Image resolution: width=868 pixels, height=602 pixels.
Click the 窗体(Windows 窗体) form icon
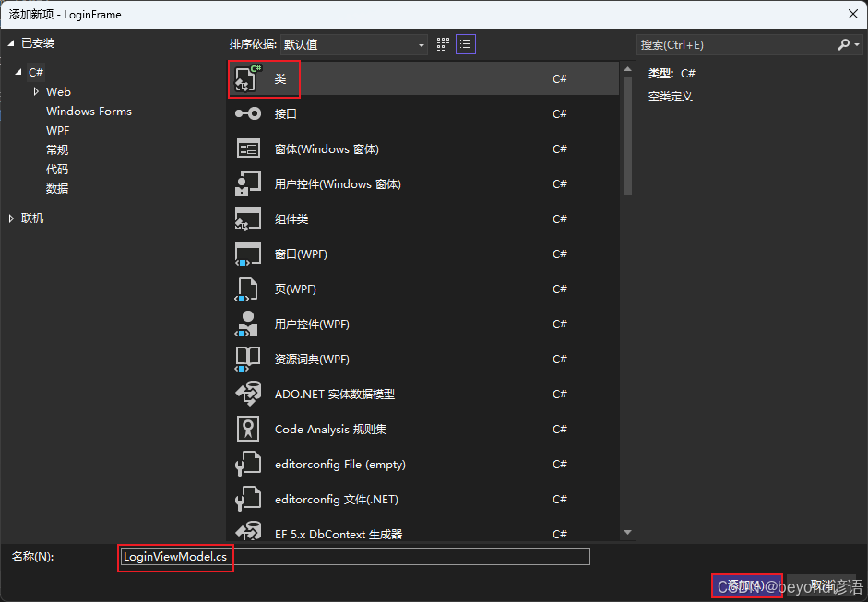248,148
